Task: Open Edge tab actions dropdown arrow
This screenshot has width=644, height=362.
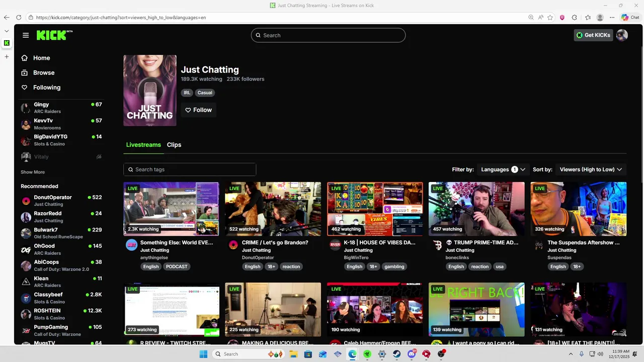Action: (x=7, y=31)
